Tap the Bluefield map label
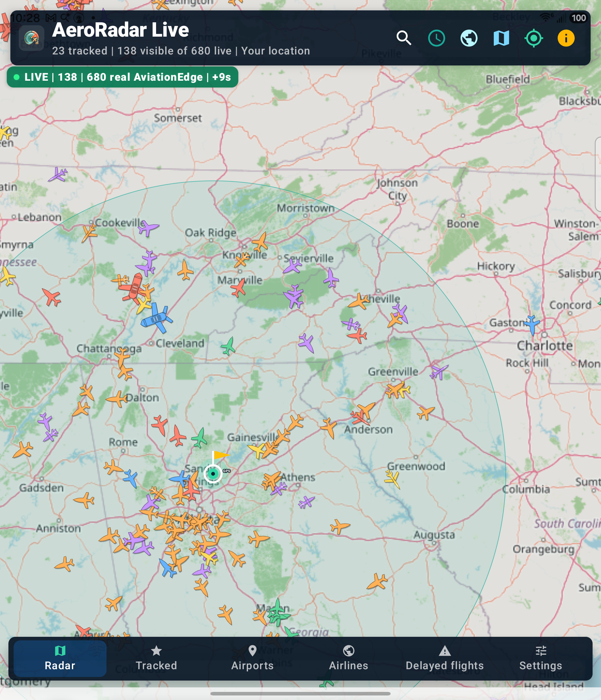 click(x=508, y=79)
